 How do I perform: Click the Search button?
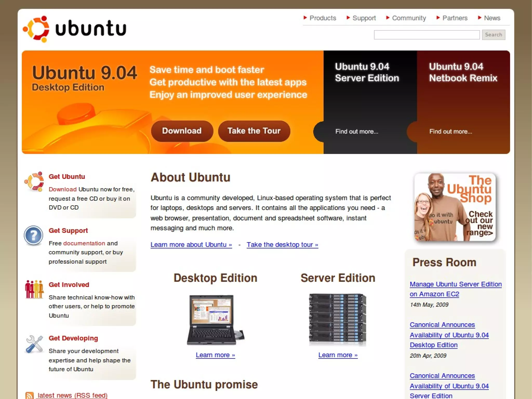tap(493, 35)
